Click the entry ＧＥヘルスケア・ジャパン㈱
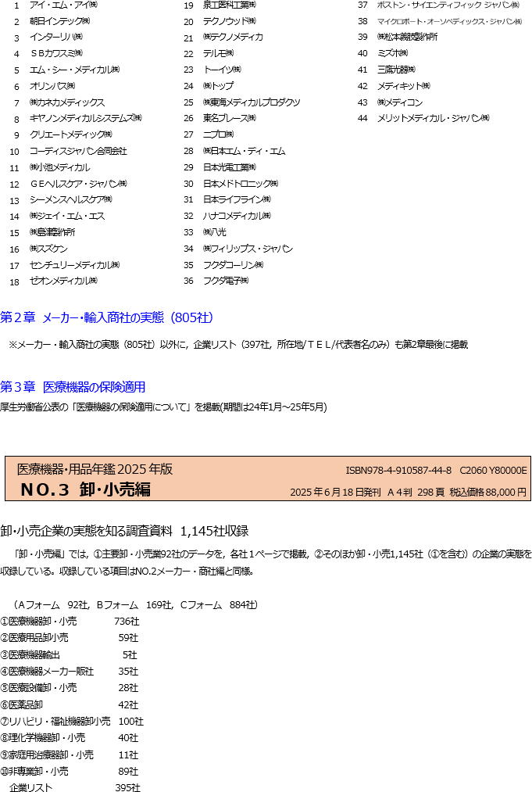Image resolution: width=532 pixels, height=792 pixels. (x=78, y=184)
